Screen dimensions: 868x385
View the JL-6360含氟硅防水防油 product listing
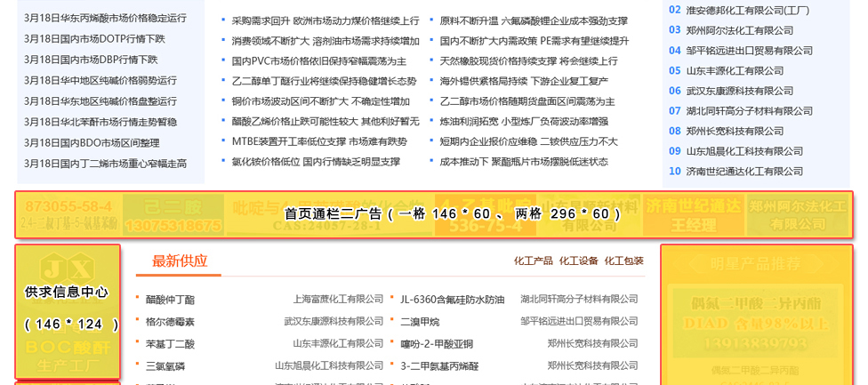pyautogui.click(x=452, y=299)
